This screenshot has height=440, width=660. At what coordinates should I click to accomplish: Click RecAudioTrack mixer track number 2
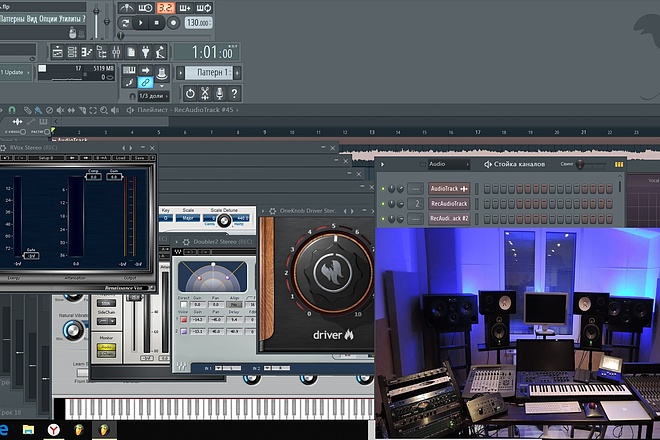[415, 204]
